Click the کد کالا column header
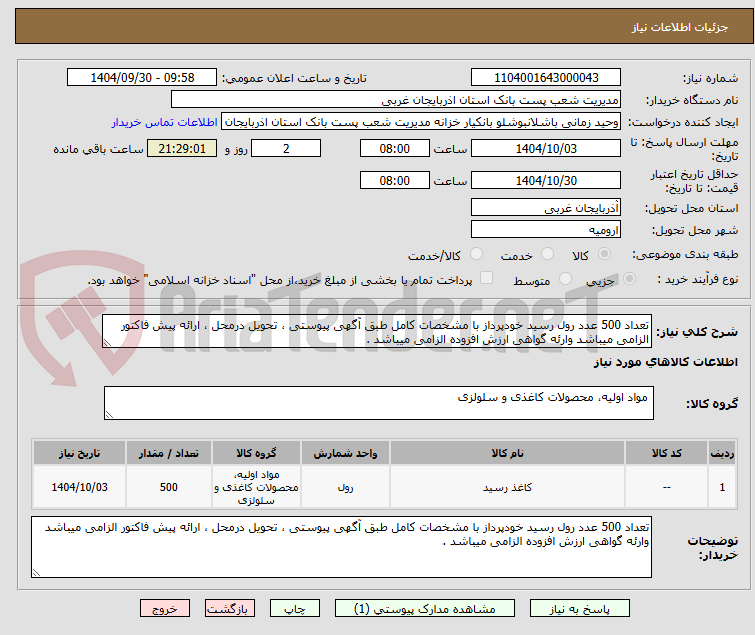 click(666, 453)
